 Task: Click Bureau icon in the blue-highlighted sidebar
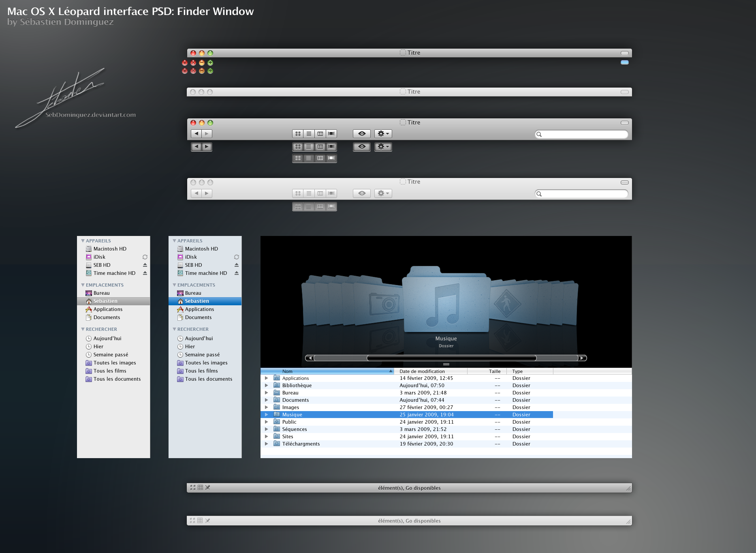point(180,293)
